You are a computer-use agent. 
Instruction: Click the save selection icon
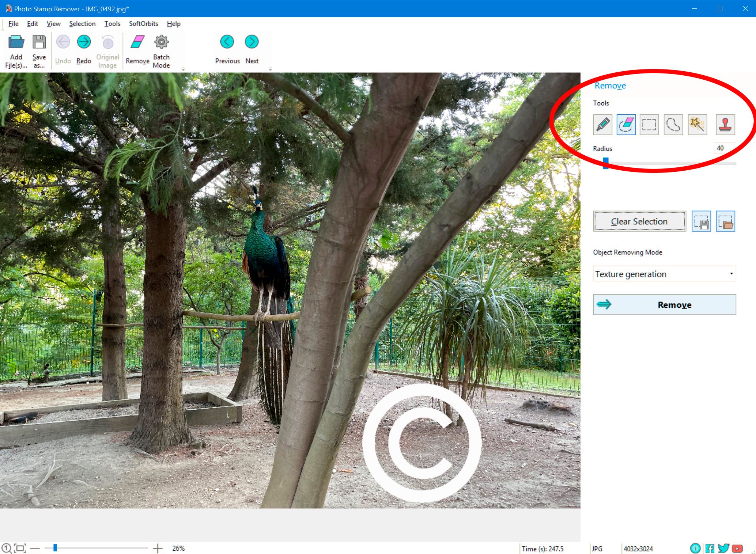[x=702, y=221]
